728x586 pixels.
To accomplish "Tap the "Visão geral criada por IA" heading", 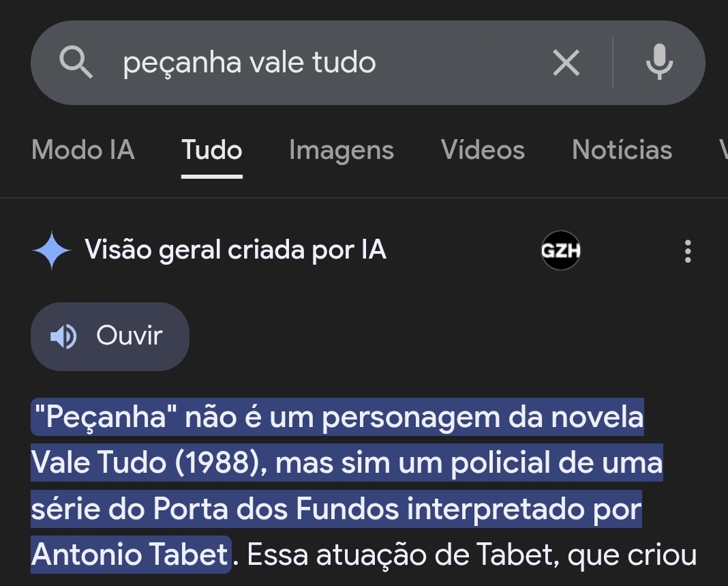I will click(x=235, y=251).
